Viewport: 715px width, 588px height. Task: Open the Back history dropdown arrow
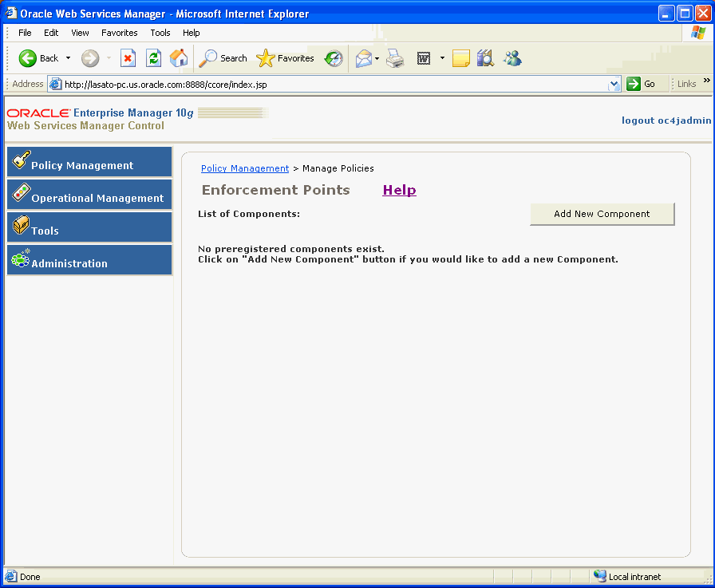(x=68, y=58)
